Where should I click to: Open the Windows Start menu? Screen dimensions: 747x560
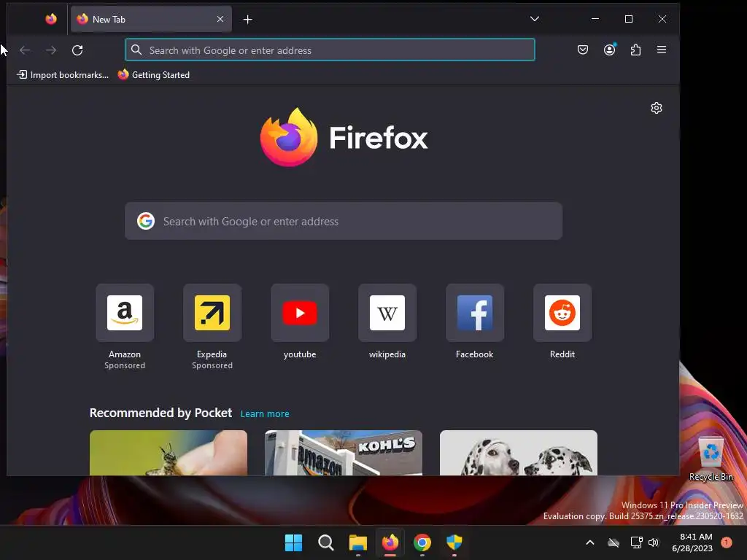[293, 542]
